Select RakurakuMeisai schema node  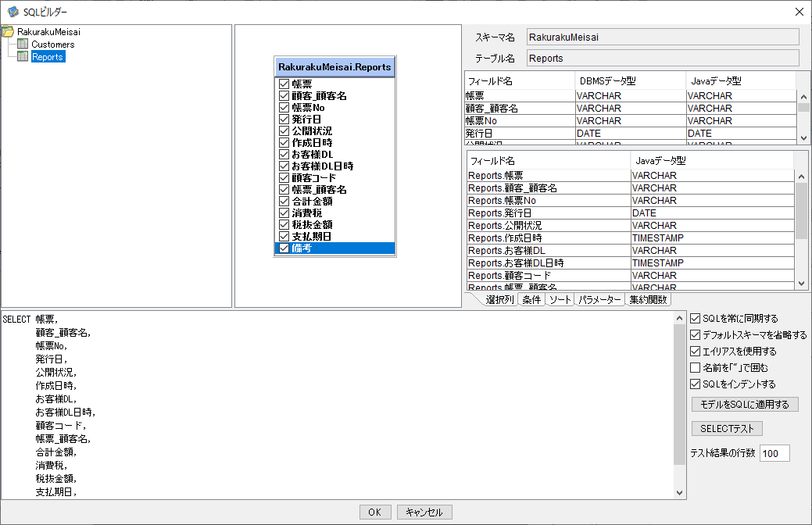click(x=48, y=31)
